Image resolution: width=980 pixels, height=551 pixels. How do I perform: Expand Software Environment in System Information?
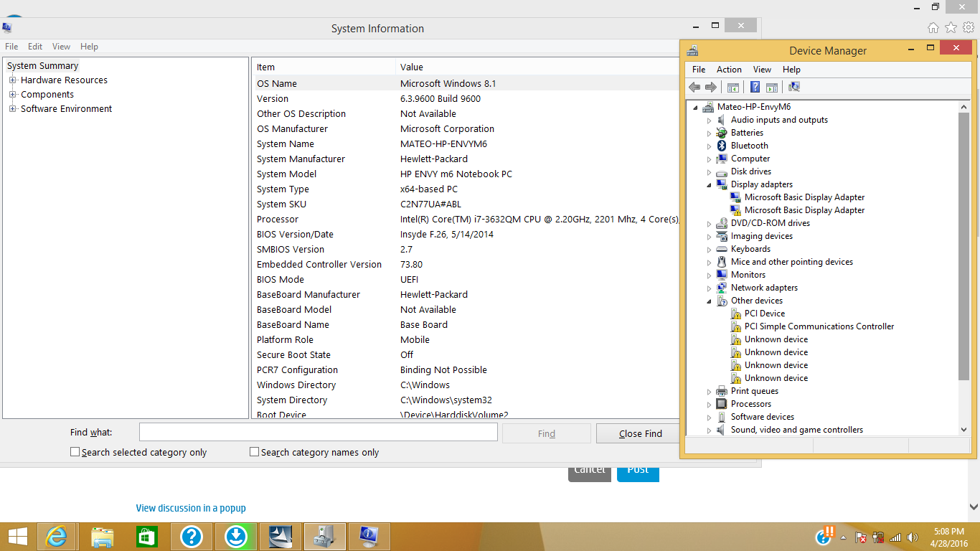12,109
